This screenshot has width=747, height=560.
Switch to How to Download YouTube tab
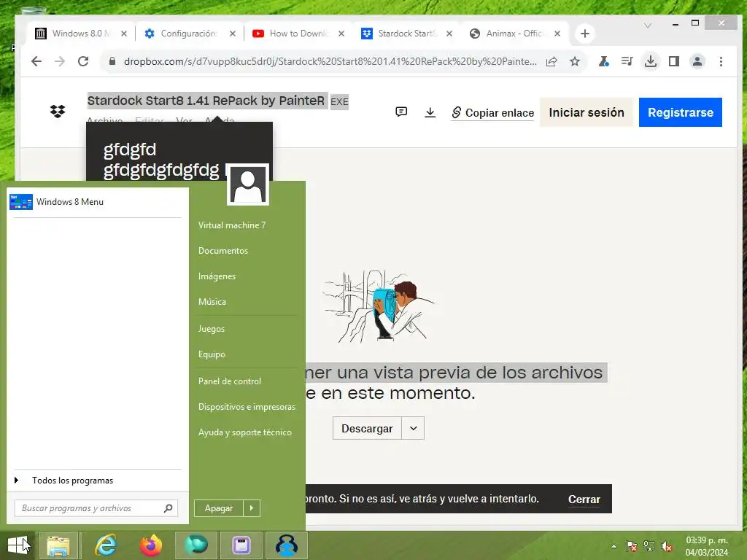tap(298, 34)
